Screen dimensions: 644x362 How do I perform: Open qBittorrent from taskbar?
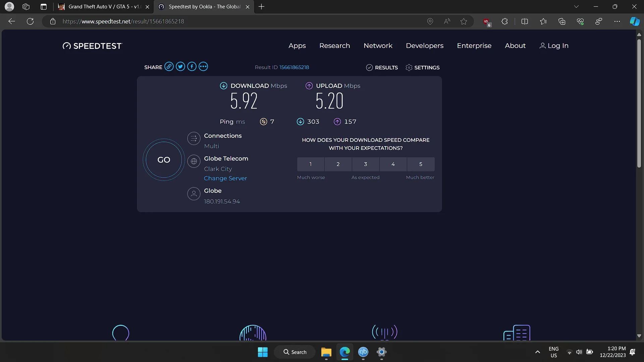click(363, 352)
